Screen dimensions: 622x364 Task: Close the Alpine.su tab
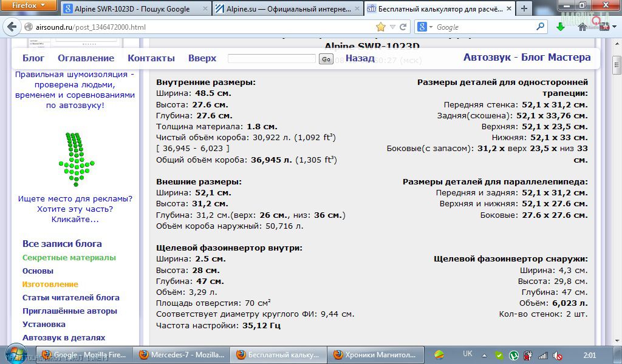click(x=357, y=8)
